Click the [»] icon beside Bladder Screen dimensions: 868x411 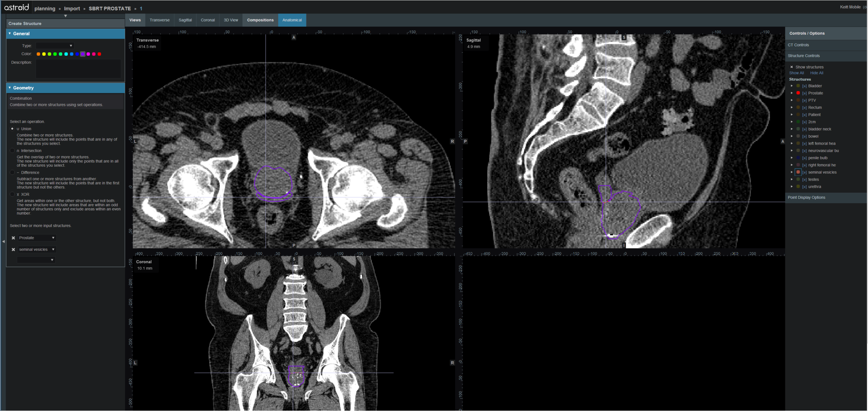[x=804, y=86]
